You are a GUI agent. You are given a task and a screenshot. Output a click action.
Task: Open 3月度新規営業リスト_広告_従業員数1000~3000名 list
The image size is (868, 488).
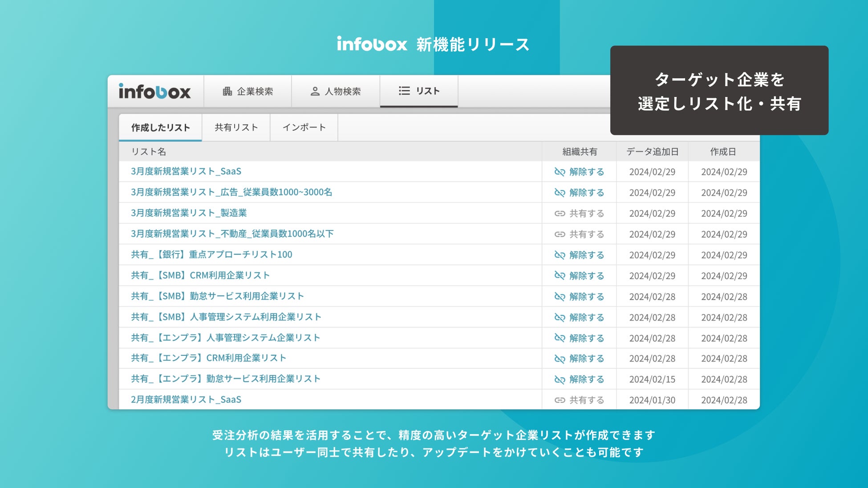click(231, 192)
